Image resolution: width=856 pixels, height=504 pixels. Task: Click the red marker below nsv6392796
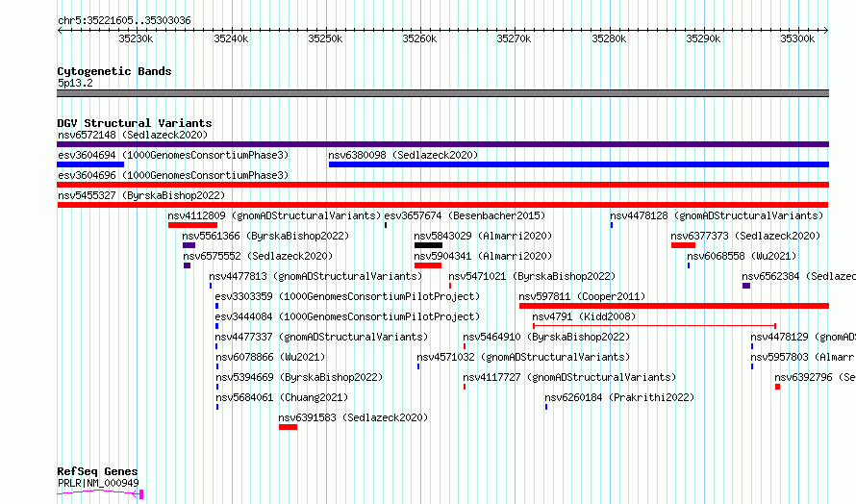click(777, 387)
